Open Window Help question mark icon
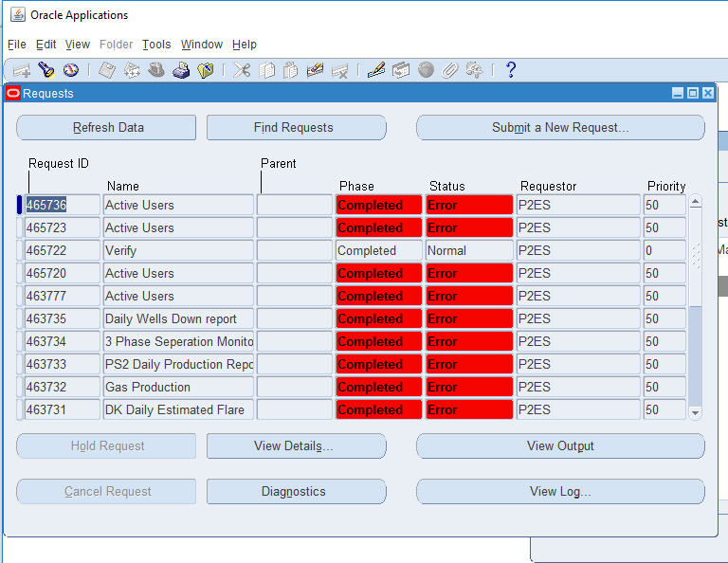 [510, 70]
